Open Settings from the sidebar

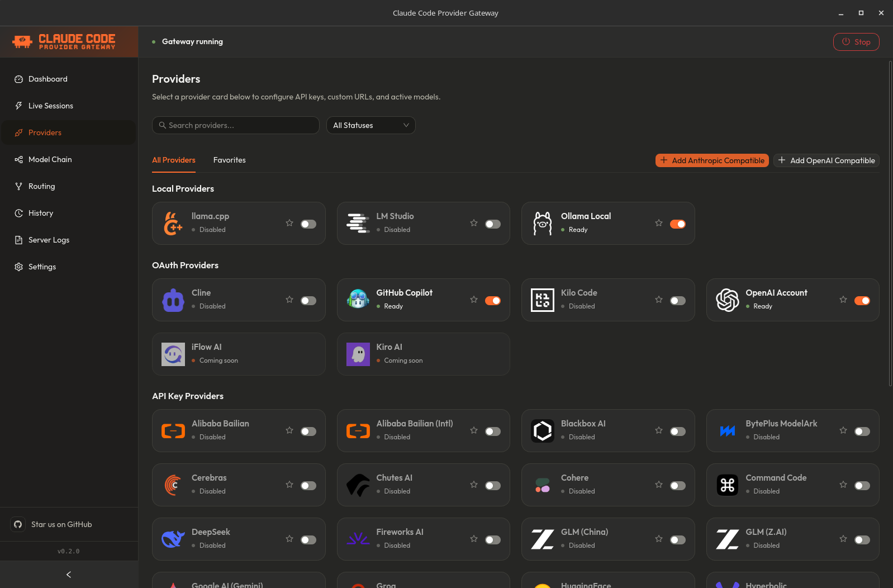(x=69, y=267)
